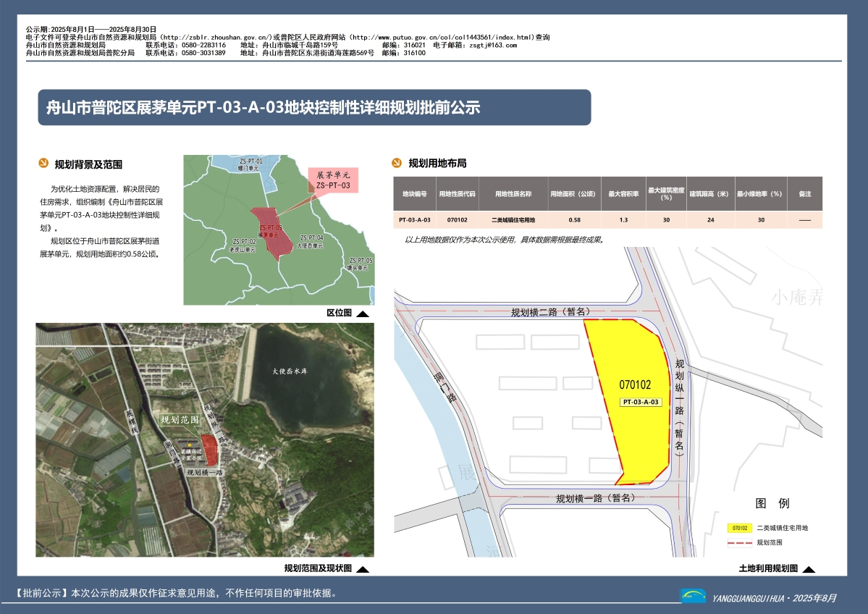Collapse the 规划范围及现状图 section triangle
This screenshot has height=614, width=868.
(x=363, y=571)
